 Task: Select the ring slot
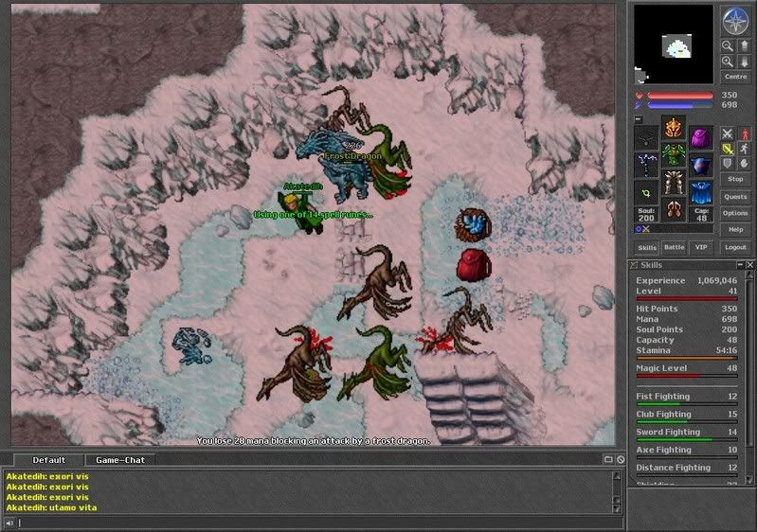[646, 193]
